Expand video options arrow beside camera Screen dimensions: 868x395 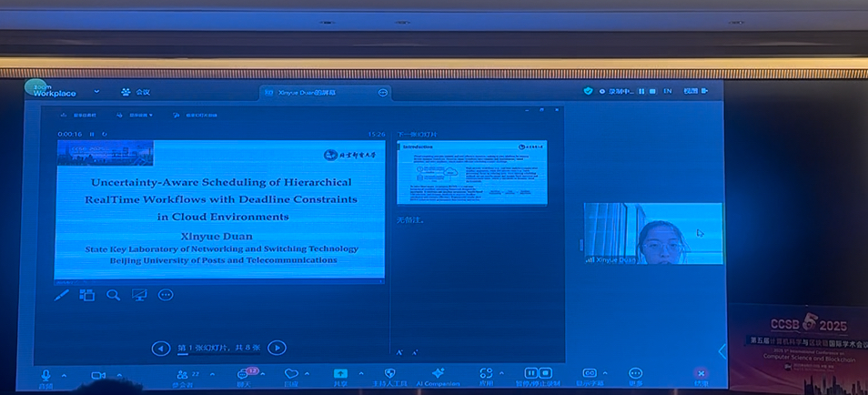(119, 375)
